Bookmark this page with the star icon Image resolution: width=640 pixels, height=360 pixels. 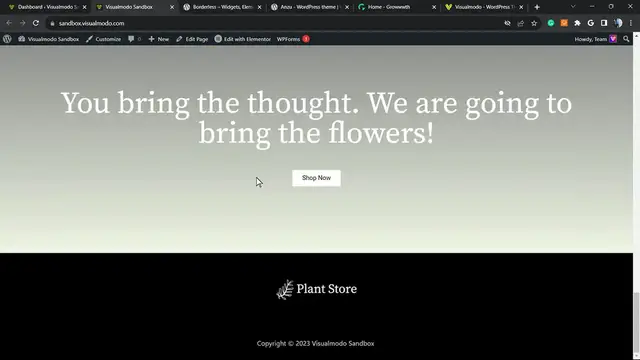pos(534,23)
